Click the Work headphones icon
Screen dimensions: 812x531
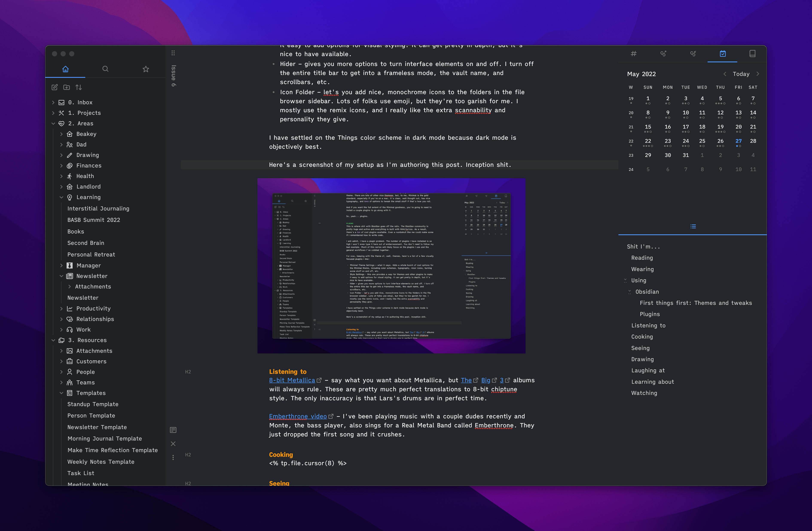(x=70, y=330)
